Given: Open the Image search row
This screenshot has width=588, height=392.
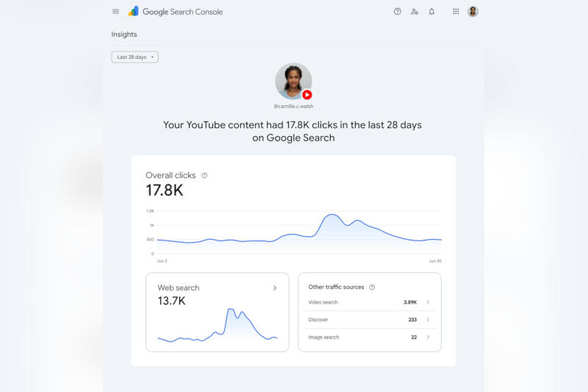Looking at the screenshot, I should tap(370, 338).
